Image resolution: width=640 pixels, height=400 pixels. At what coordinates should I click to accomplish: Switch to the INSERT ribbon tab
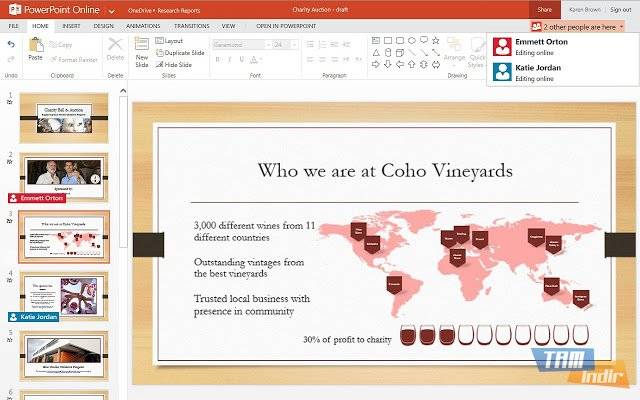71,25
